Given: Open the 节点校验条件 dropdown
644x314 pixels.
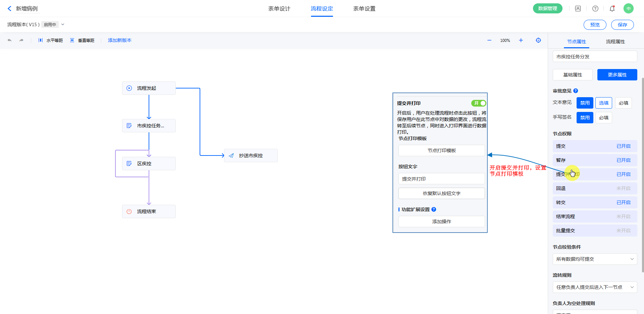Looking at the screenshot, I should coord(595,259).
